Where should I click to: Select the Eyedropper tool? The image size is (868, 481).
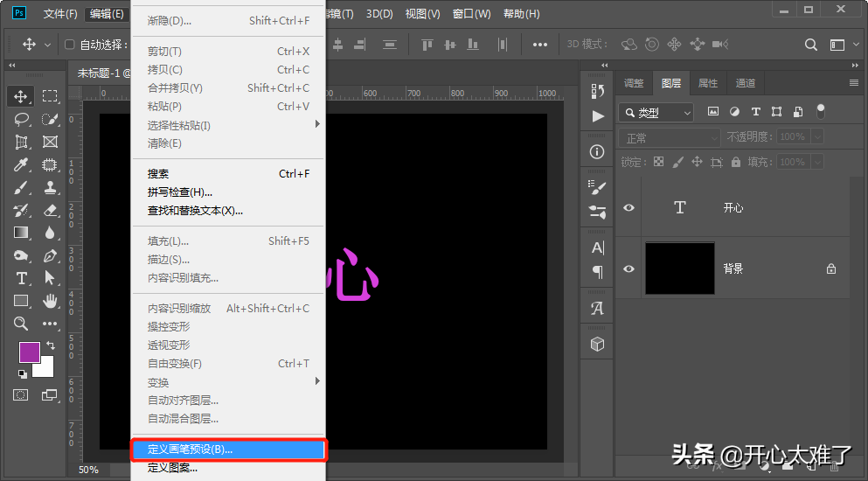(20, 164)
